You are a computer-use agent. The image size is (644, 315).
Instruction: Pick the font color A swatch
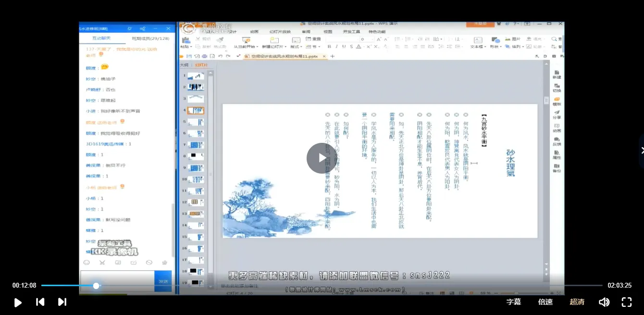tap(358, 47)
